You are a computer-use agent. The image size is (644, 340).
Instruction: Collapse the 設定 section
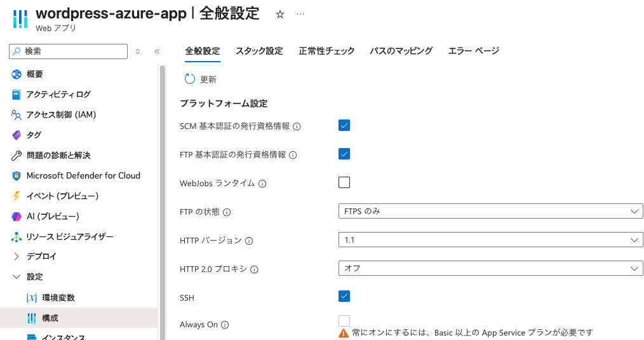click(17, 276)
